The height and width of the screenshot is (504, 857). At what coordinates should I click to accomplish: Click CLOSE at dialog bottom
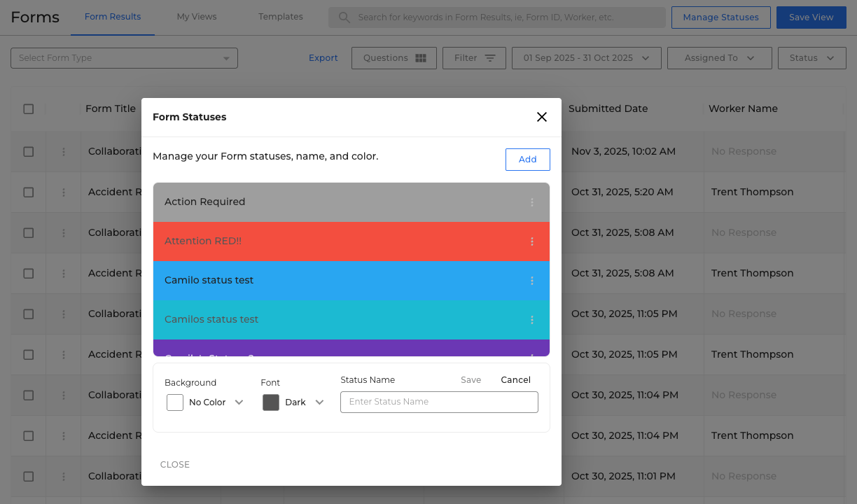click(x=175, y=465)
